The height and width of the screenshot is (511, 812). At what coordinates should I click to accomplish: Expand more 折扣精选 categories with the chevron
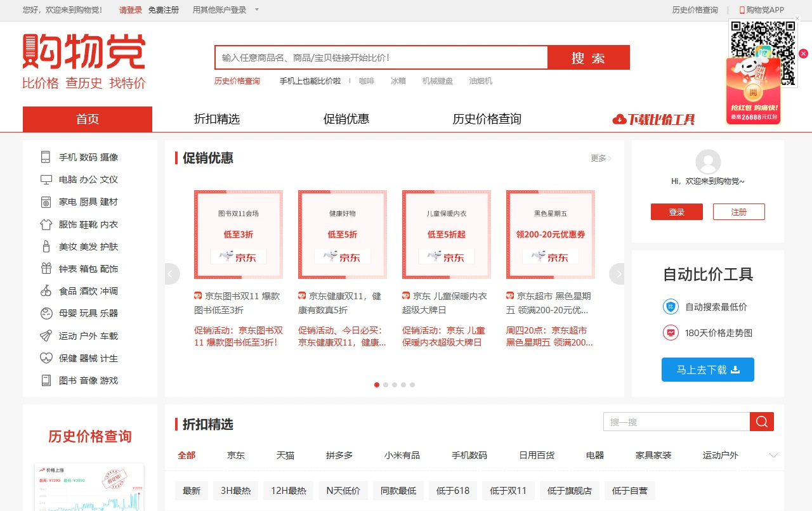(773, 455)
